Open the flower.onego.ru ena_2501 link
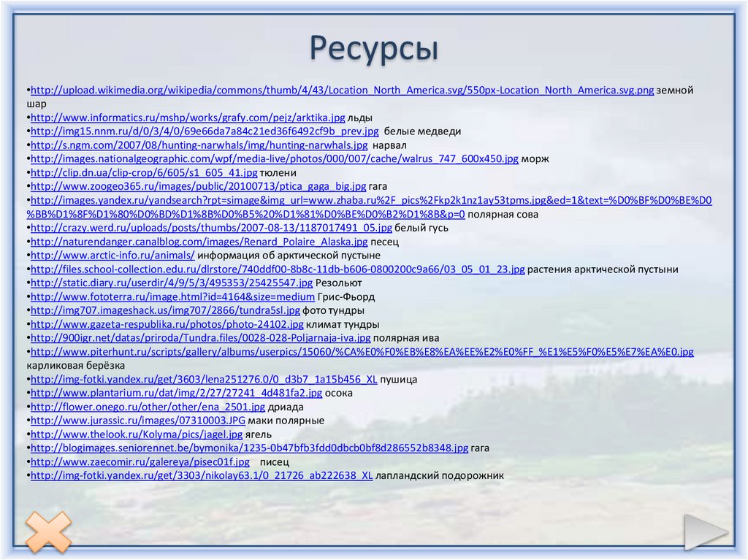This screenshot has height=560, width=748. [x=148, y=407]
